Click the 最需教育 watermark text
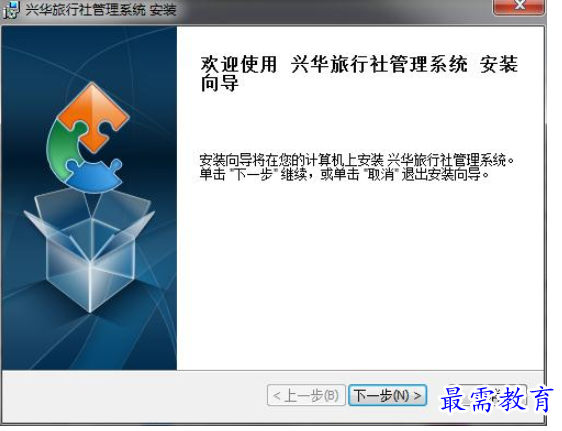 (496, 400)
